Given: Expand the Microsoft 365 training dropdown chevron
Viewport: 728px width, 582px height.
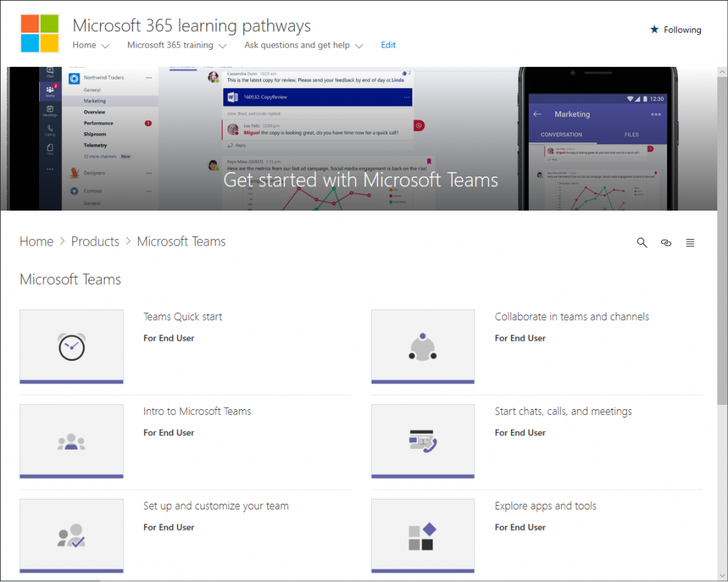Looking at the screenshot, I should (223, 46).
